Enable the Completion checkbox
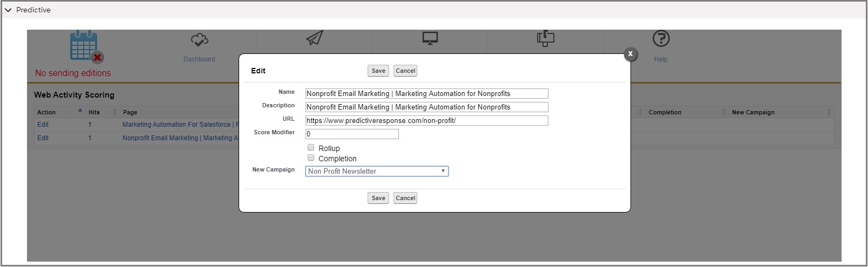Viewport: 868px width, 267px height. coord(311,158)
